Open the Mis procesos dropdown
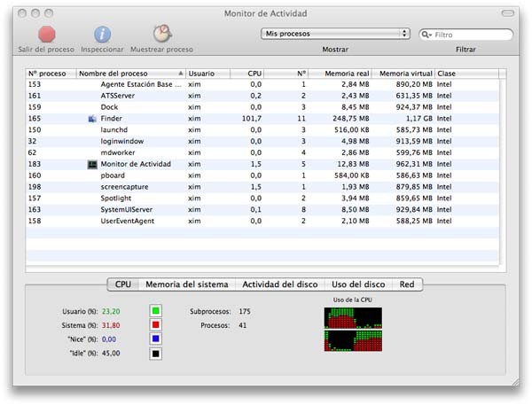The width and height of the screenshot is (532, 405). coord(335,34)
